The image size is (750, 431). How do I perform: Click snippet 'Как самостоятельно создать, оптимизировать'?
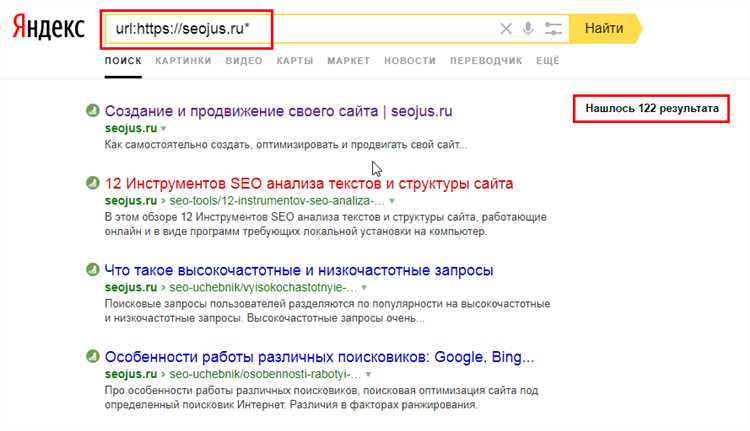click(x=286, y=144)
